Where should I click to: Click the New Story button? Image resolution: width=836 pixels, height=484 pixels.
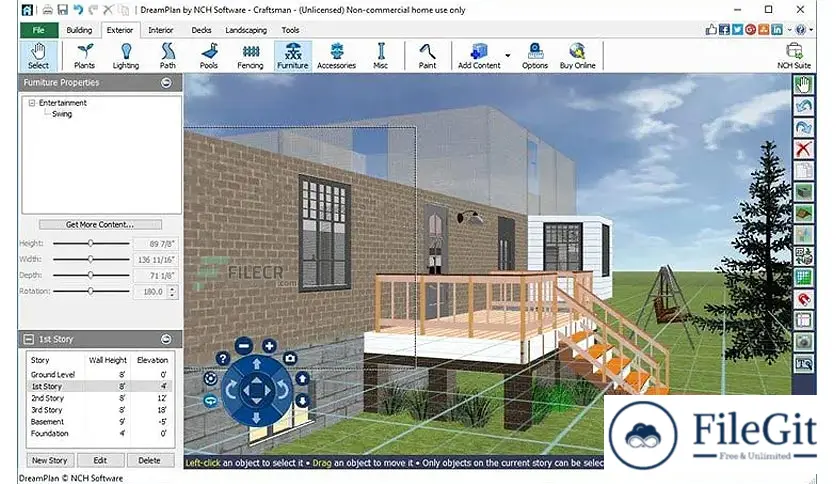(50, 460)
